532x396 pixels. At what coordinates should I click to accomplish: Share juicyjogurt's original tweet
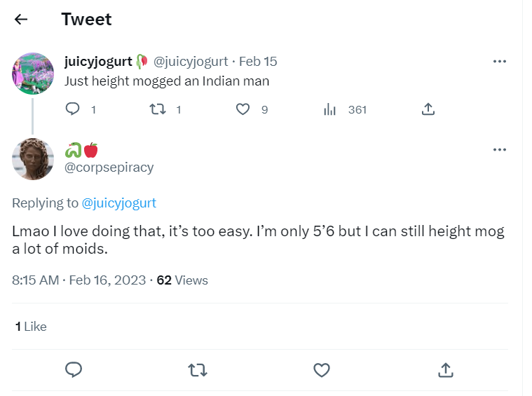tap(428, 109)
